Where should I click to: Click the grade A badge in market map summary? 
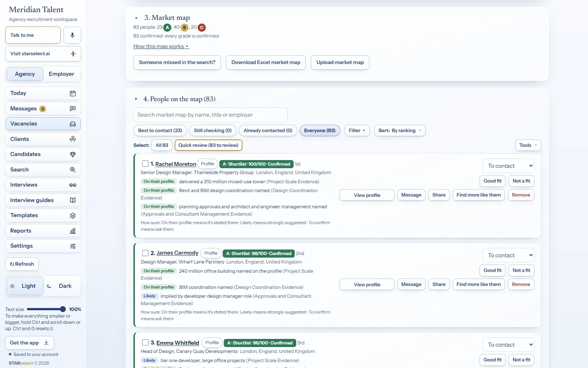coord(167,28)
